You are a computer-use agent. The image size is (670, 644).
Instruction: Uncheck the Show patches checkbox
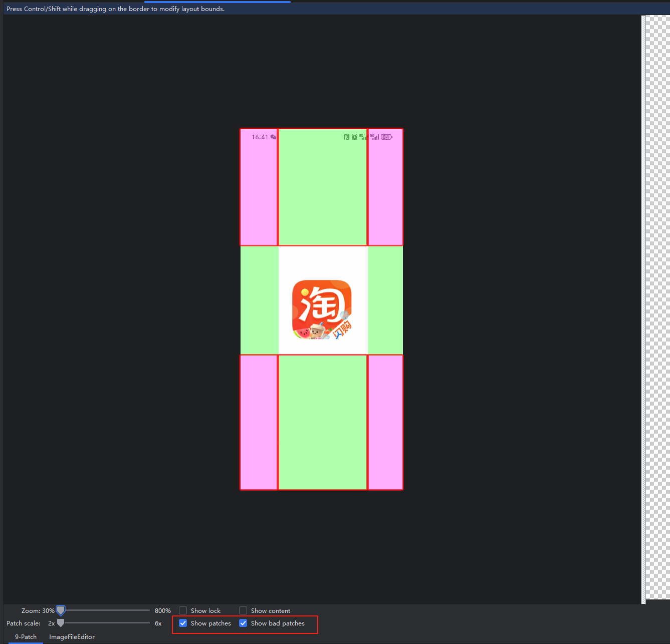[183, 623]
